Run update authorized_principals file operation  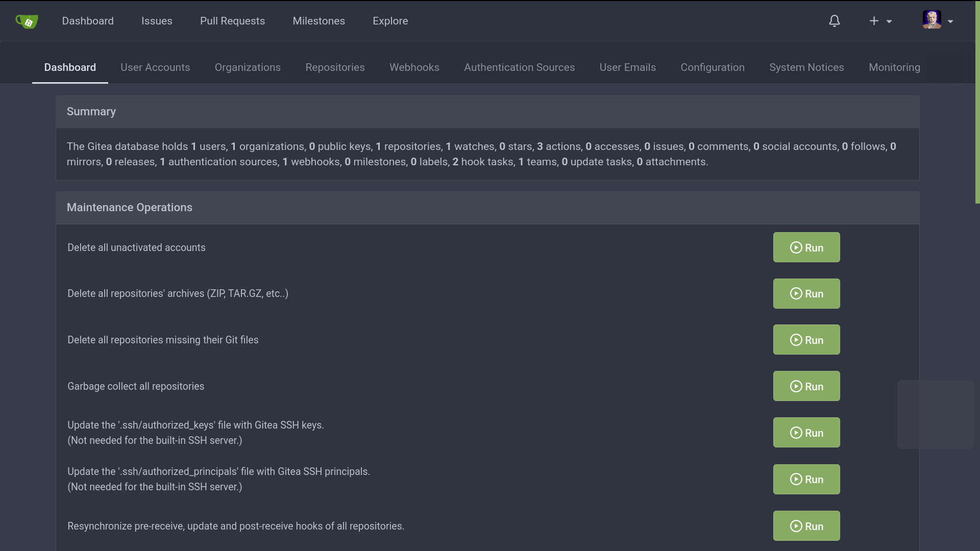pyautogui.click(x=806, y=479)
